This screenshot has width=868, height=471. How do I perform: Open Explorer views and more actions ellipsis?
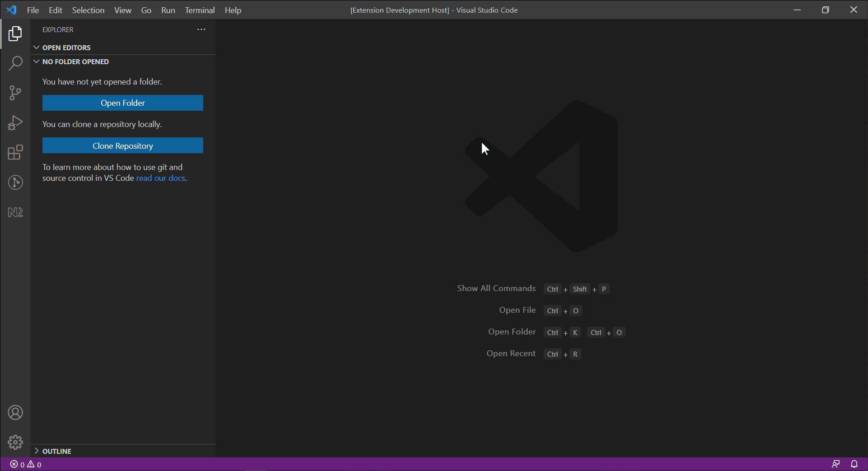[x=201, y=29]
